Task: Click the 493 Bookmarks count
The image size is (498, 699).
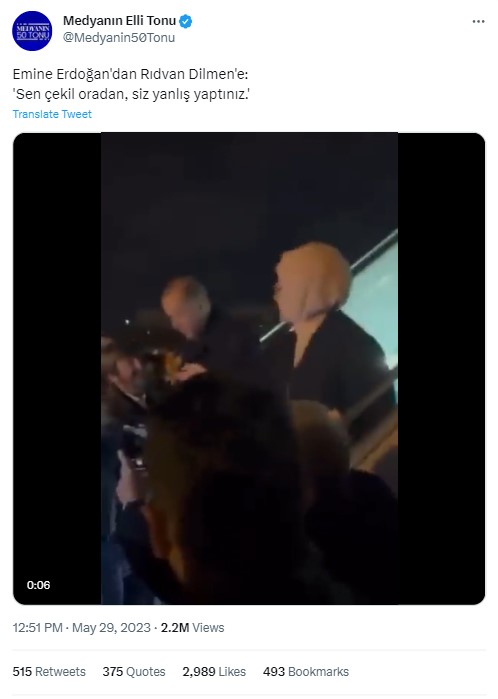Action: click(x=306, y=671)
